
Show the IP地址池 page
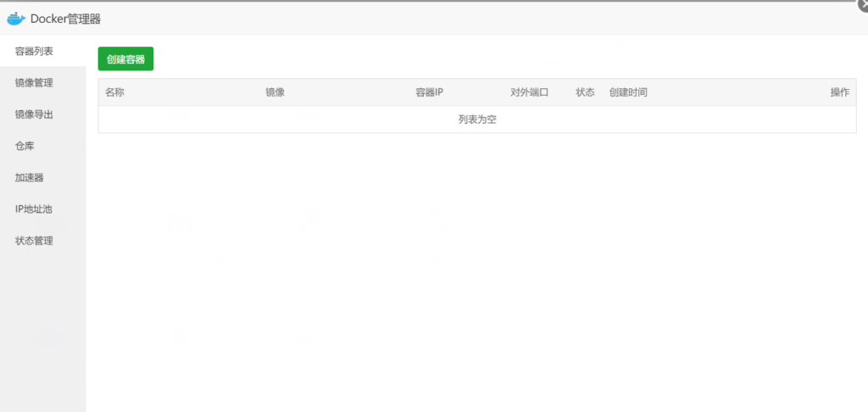tap(35, 209)
